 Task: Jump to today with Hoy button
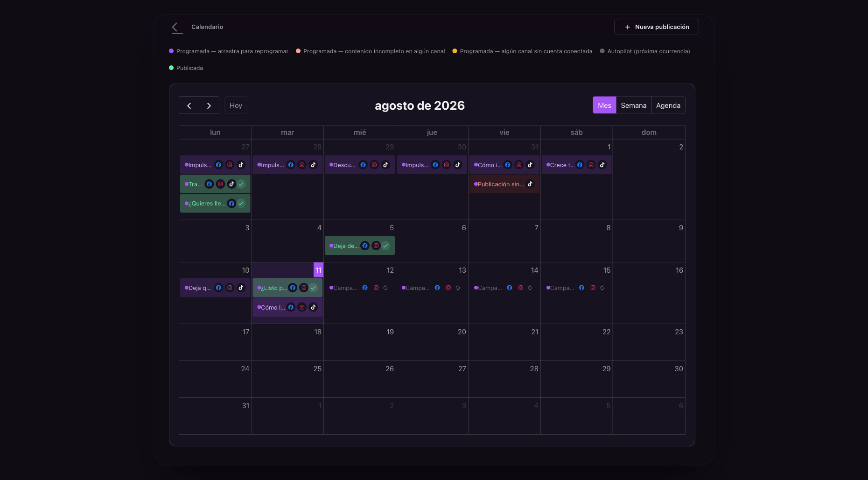click(x=236, y=106)
